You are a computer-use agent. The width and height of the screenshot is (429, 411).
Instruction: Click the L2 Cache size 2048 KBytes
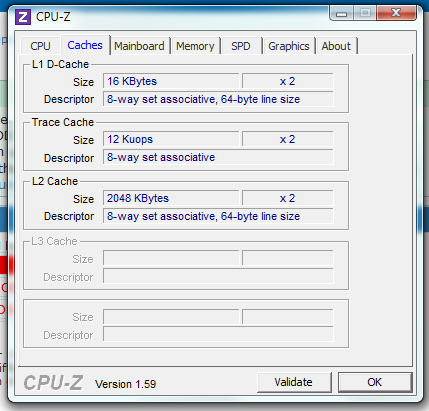click(171, 198)
